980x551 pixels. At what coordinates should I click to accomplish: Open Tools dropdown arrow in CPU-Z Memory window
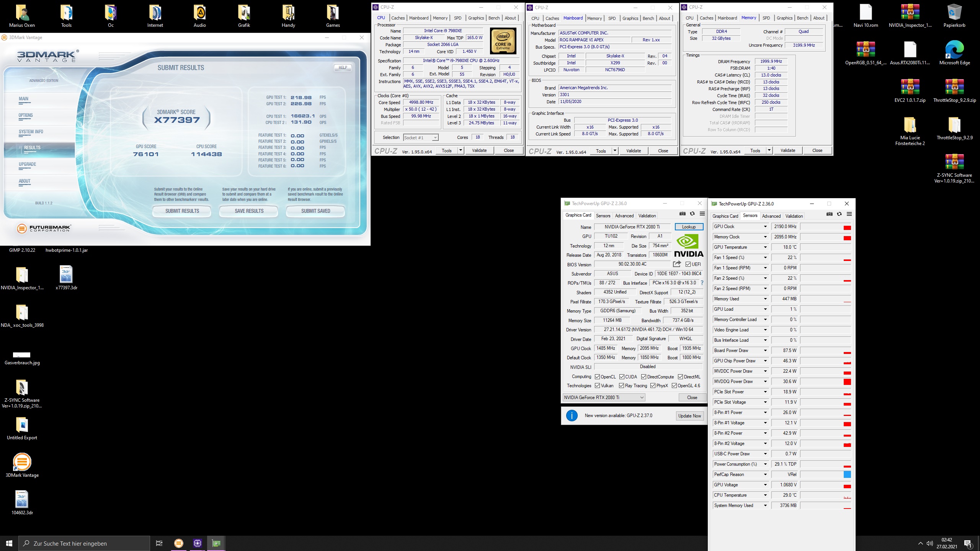tap(769, 150)
